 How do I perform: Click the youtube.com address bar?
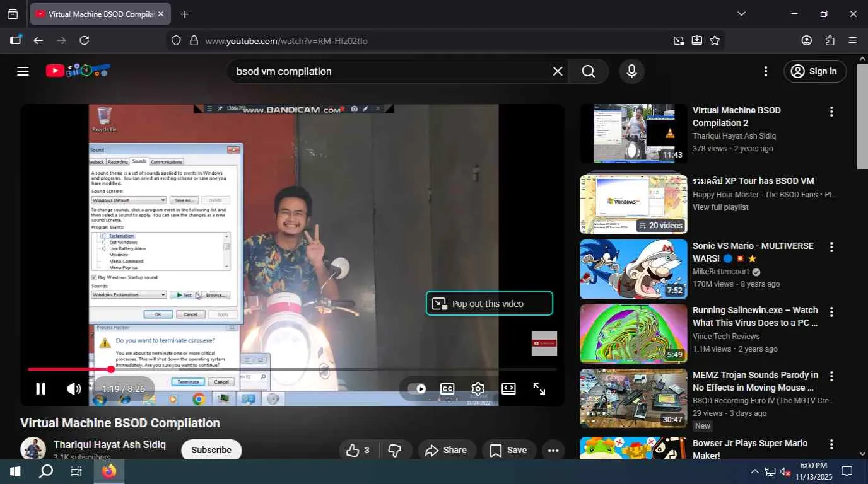[x=435, y=40]
